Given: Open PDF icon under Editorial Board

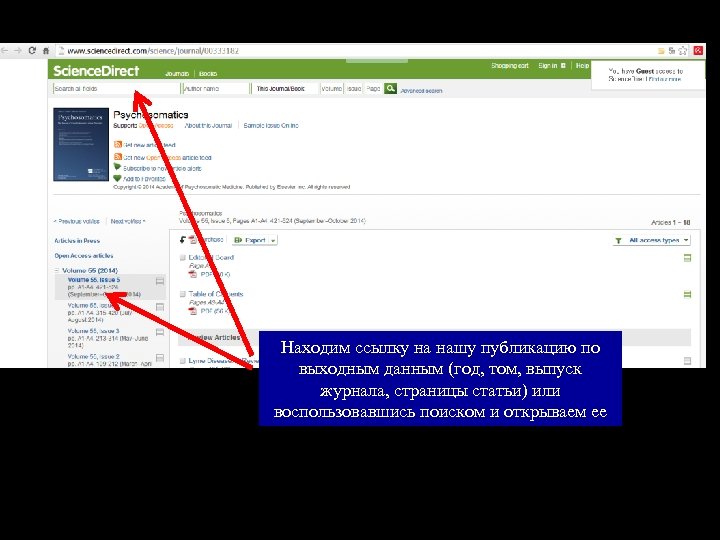Looking at the screenshot, I should (x=193, y=274).
